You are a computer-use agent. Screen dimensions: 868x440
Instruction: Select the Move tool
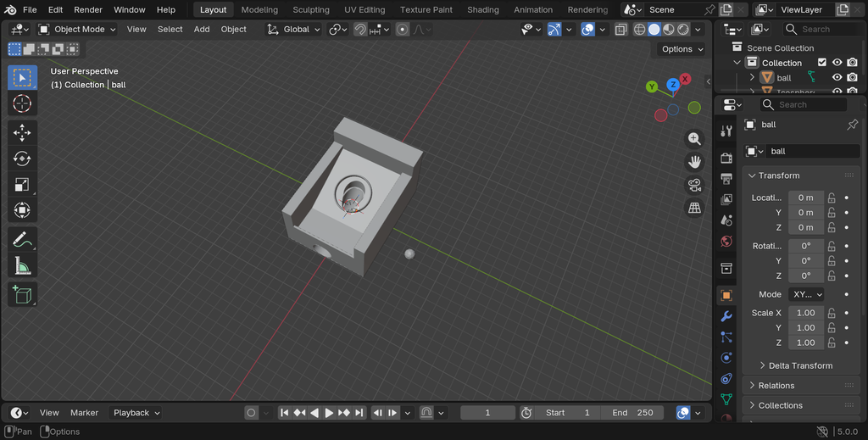coord(22,133)
